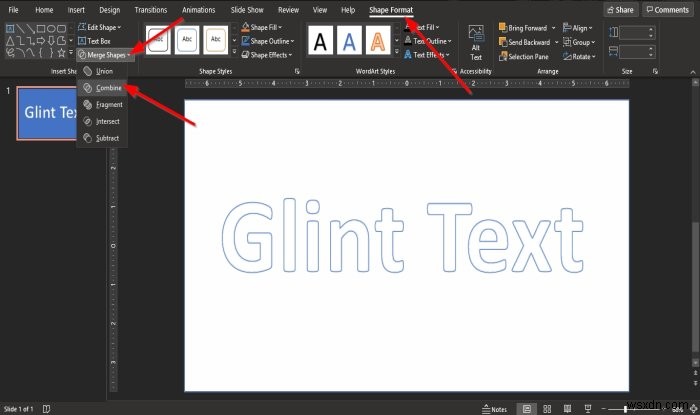Image resolution: width=700 pixels, height=415 pixels.
Task: Select the Union merge option
Action: [x=102, y=71]
